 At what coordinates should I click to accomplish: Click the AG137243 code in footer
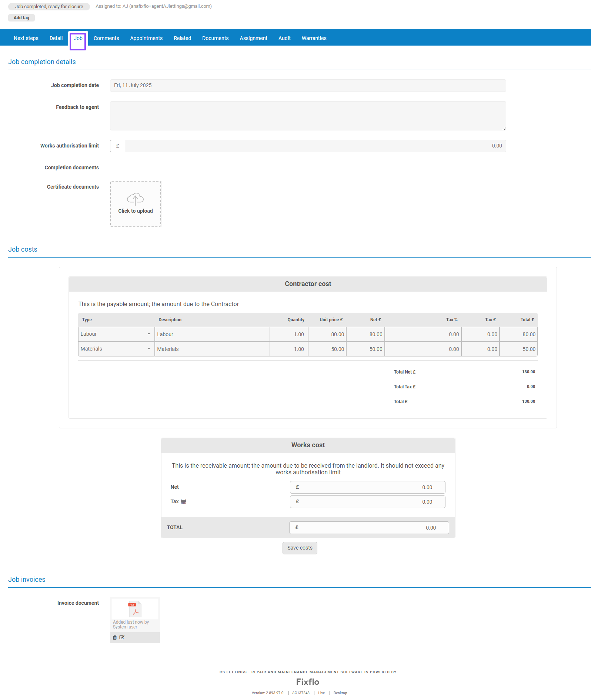point(301,693)
